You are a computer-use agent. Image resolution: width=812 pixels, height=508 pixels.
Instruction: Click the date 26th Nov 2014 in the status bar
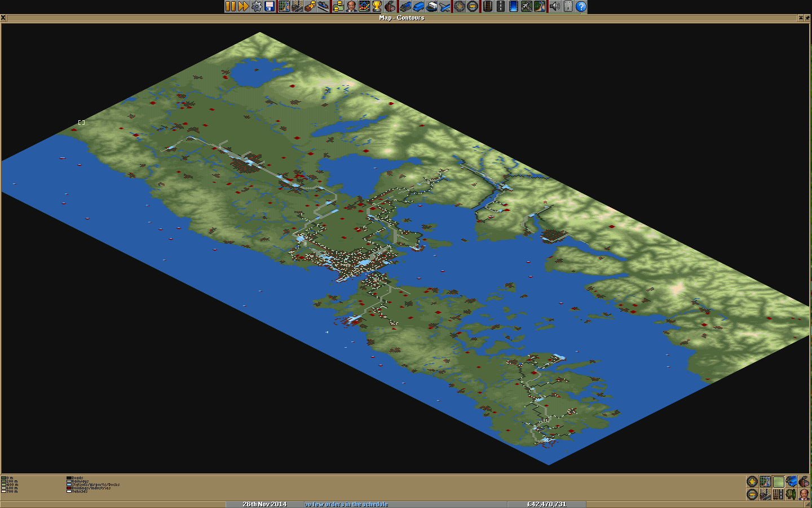264,504
